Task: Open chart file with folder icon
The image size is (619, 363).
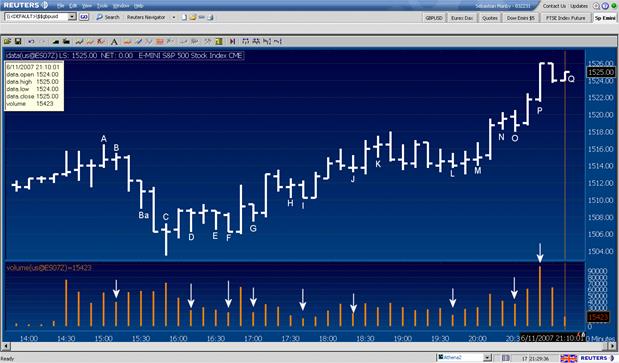Action: pyautogui.click(x=8, y=41)
